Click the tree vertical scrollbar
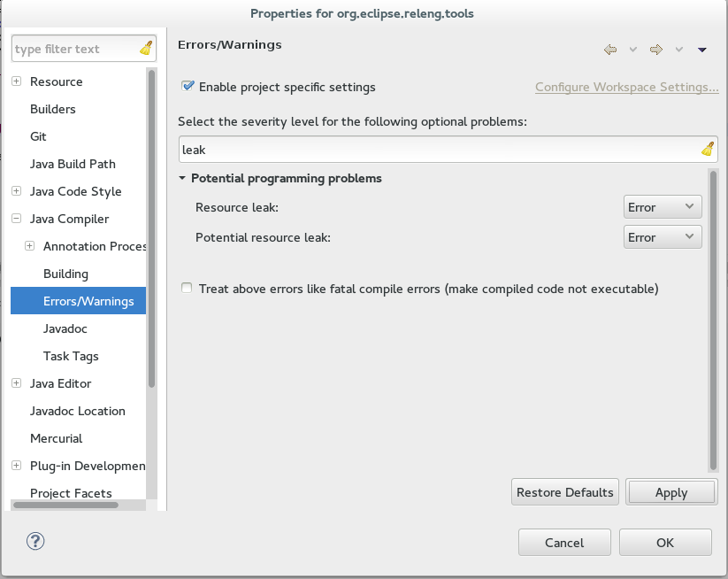 (x=151, y=228)
